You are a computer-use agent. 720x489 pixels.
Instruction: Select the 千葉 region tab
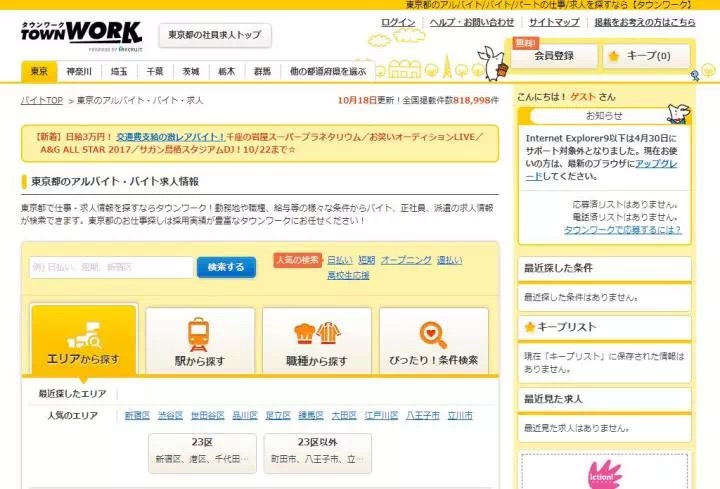[x=155, y=72]
